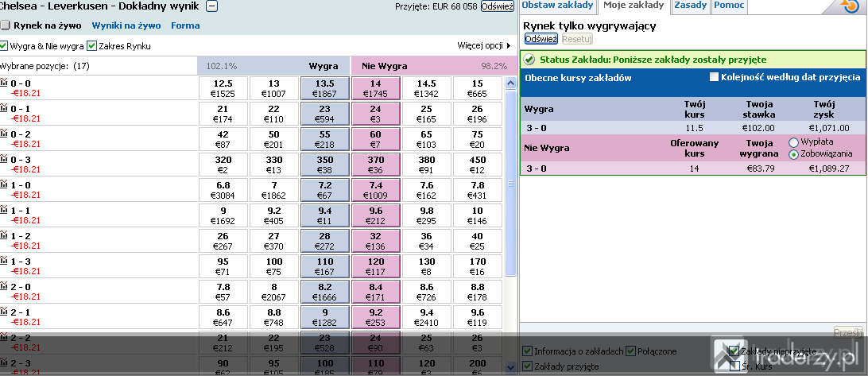Image resolution: width=868 pixels, height=376 pixels.
Task: Open the graph icon for score 0 - 3
Action: click(4, 159)
